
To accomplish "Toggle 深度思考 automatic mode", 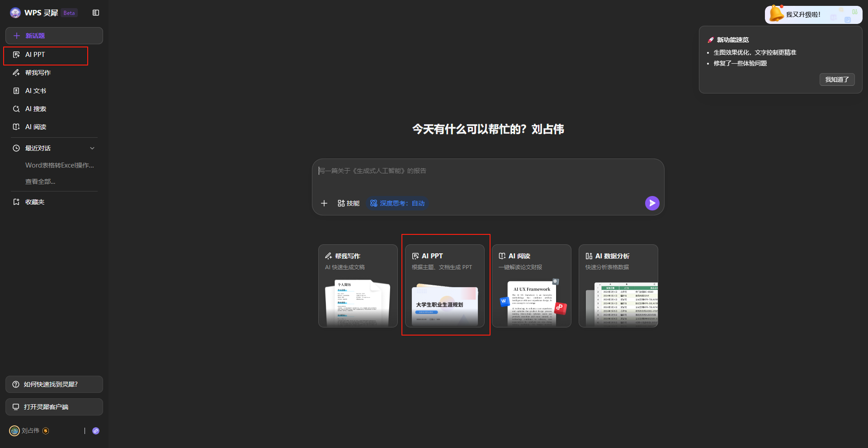I will click(x=396, y=203).
